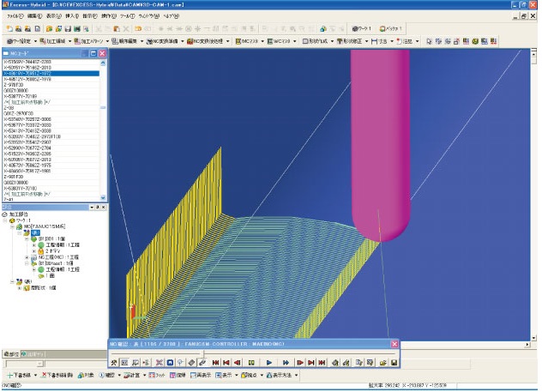Collapse the 加工部位 root tree node
The image size is (542, 392).
click(4, 214)
